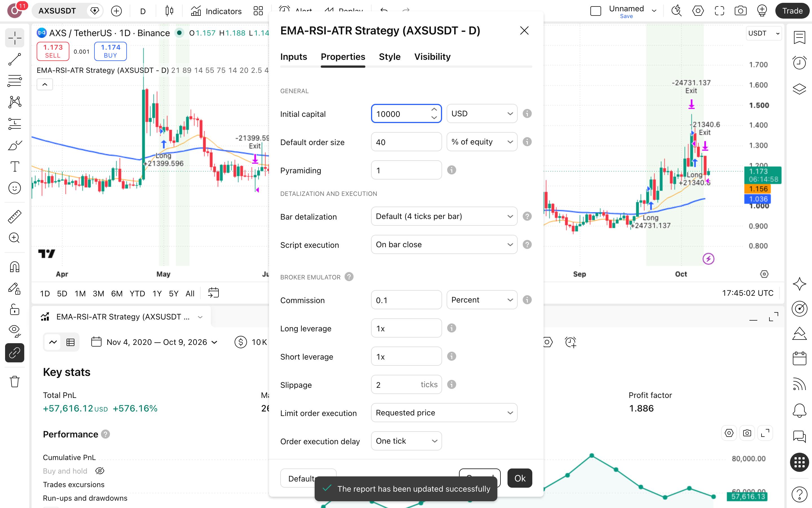
Task: Click the 1.173 SELL button
Action: pos(53,51)
